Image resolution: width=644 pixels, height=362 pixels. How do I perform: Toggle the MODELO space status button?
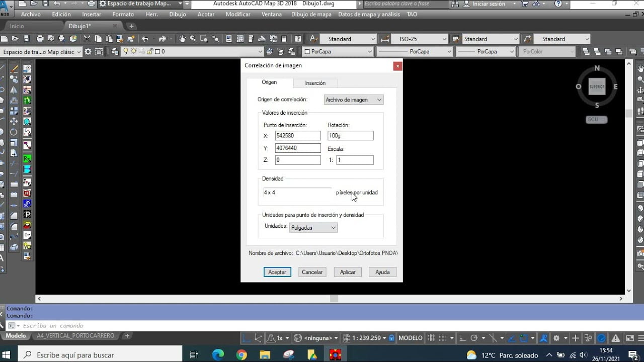click(410, 338)
